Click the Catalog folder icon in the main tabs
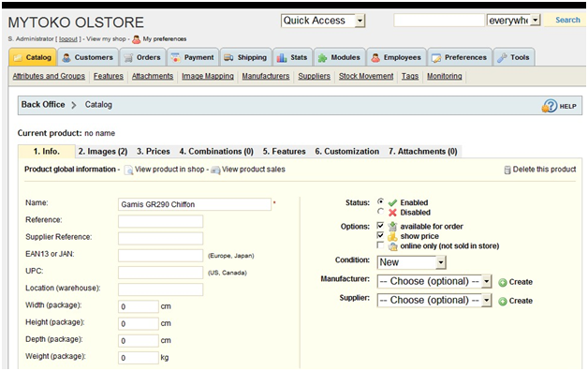 [18, 58]
